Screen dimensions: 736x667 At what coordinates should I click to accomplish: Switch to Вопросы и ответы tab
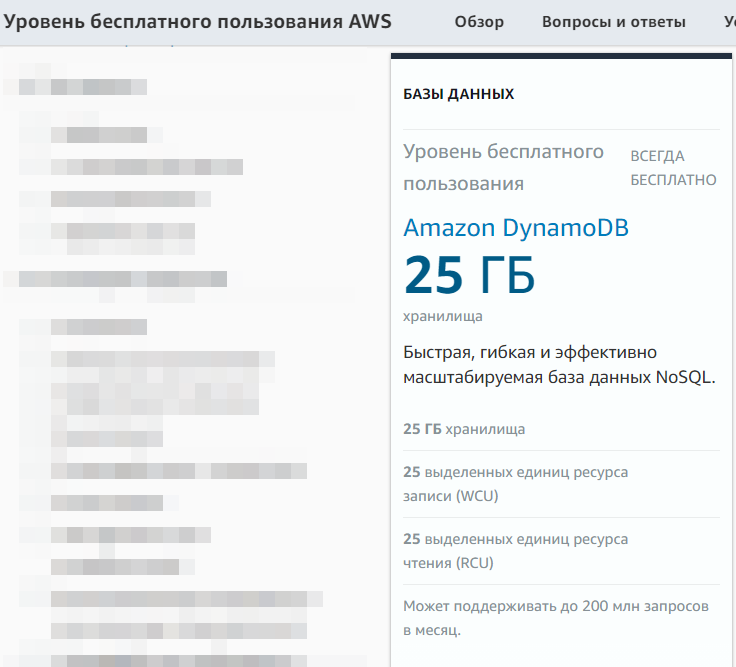[x=613, y=22]
